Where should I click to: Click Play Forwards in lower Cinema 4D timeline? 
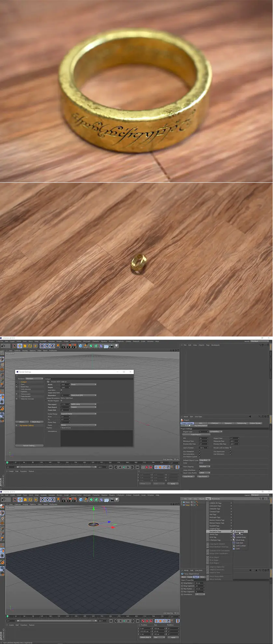coord(124,621)
